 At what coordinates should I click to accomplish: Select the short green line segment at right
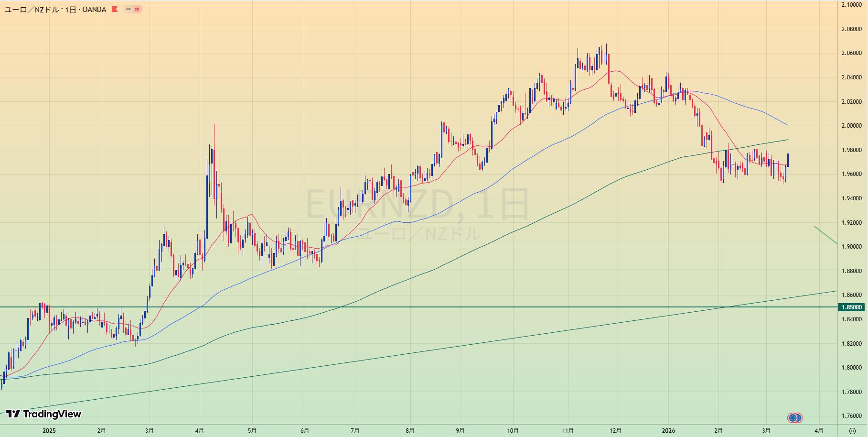[825, 235]
